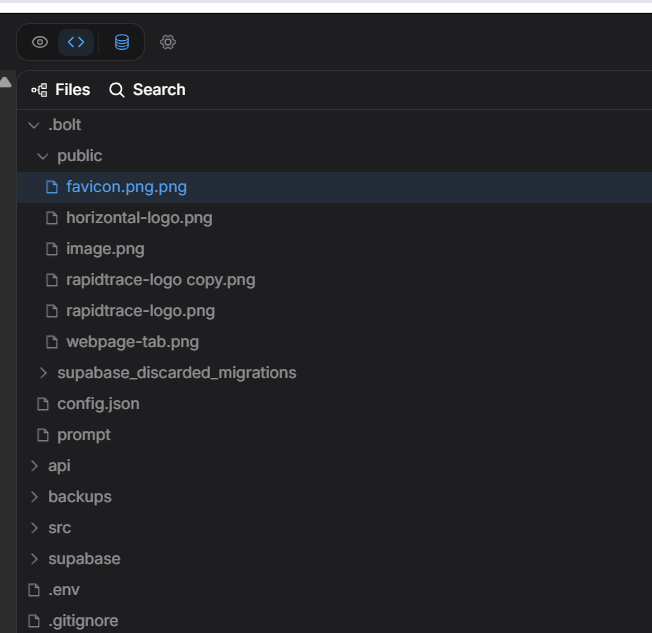Switch to the Search tab
This screenshot has height=633, width=652.
point(147,90)
